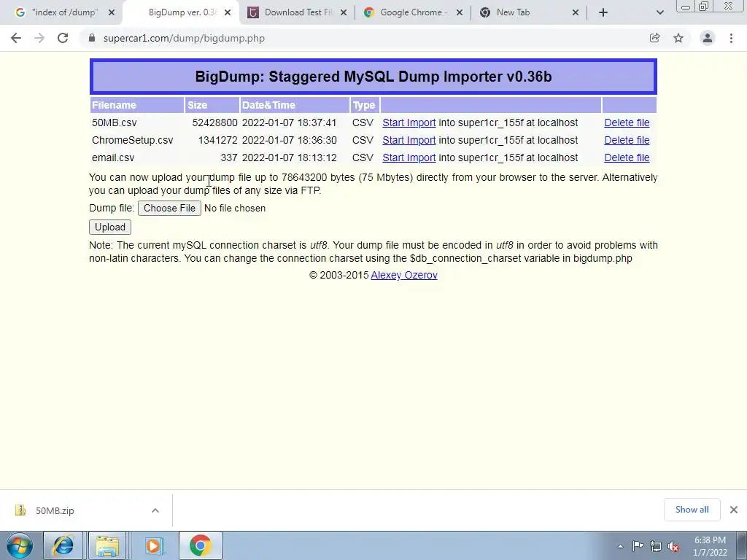Start Import for ChromeSetup.csv
The height and width of the screenshot is (560, 747).
pos(409,140)
